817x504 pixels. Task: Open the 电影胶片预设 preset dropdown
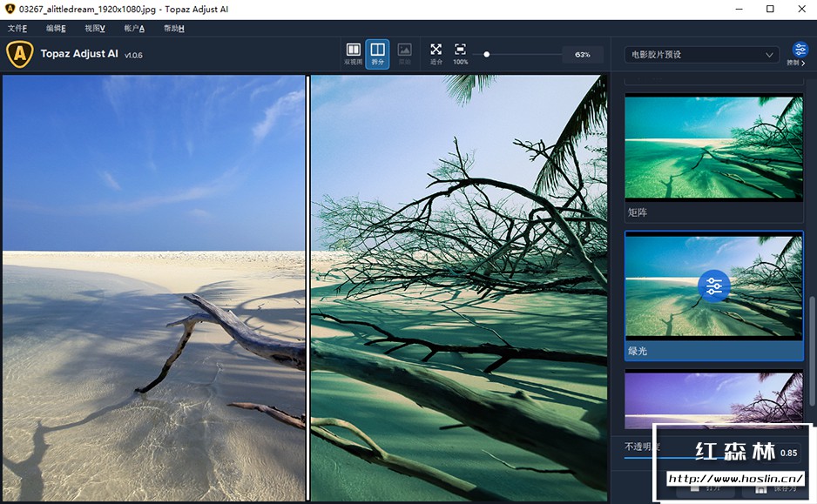[701, 55]
